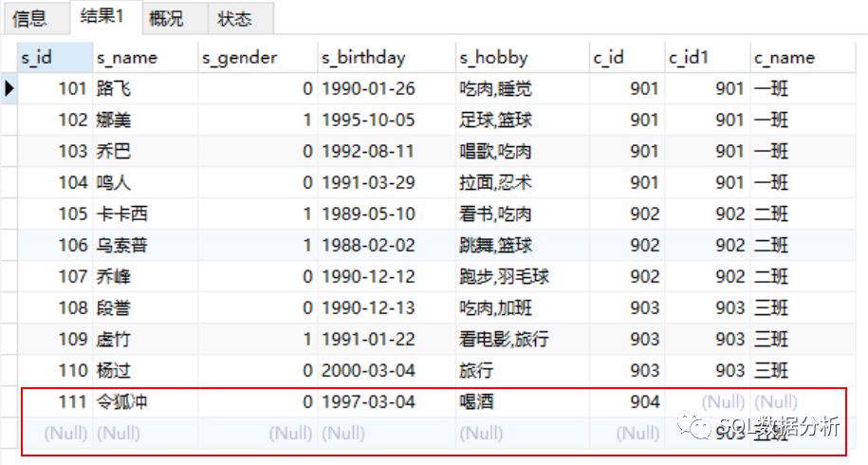Click the s_gender column header
The height and width of the screenshot is (465, 868).
[x=257, y=58]
